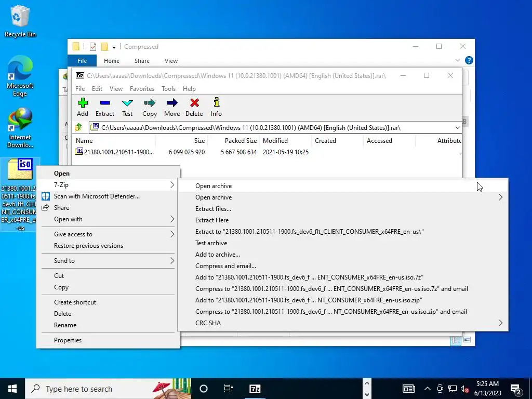Sort by the Packed Size column header
532x399 pixels.
[x=234, y=140]
